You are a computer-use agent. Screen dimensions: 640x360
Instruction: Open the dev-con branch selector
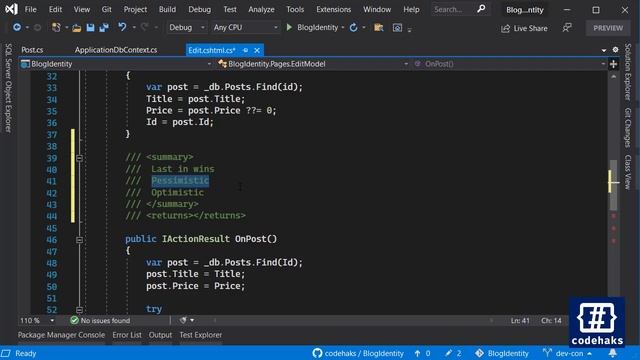click(568, 353)
